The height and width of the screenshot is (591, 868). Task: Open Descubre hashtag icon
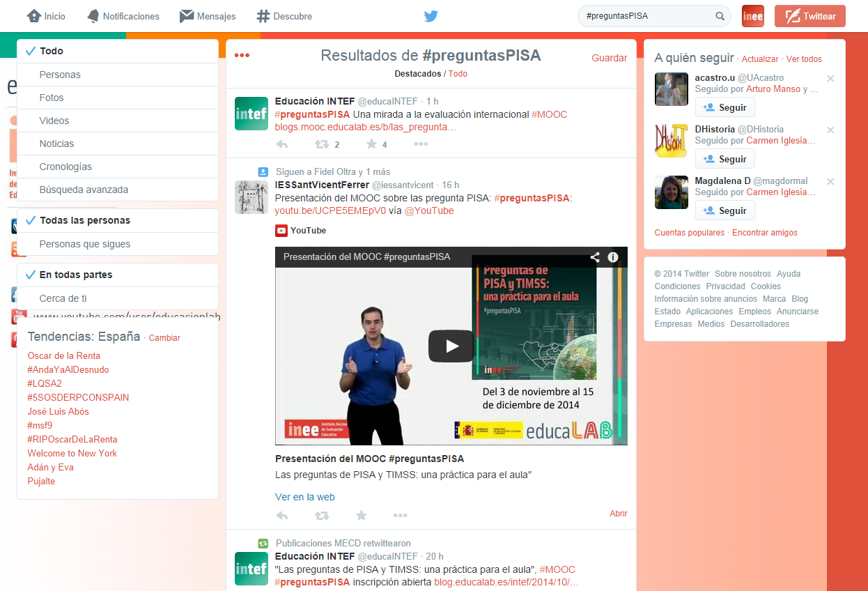click(x=263, y=15)
